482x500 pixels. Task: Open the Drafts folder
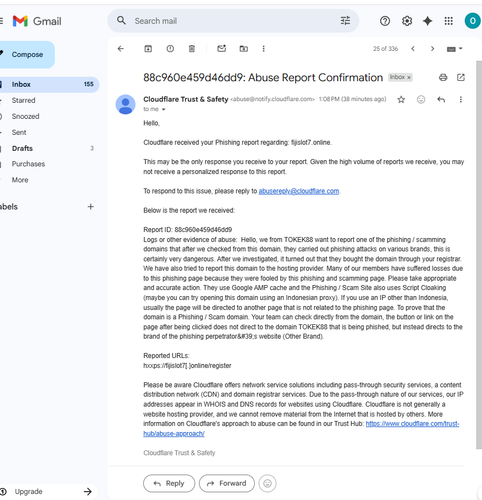tap(22, 148)
